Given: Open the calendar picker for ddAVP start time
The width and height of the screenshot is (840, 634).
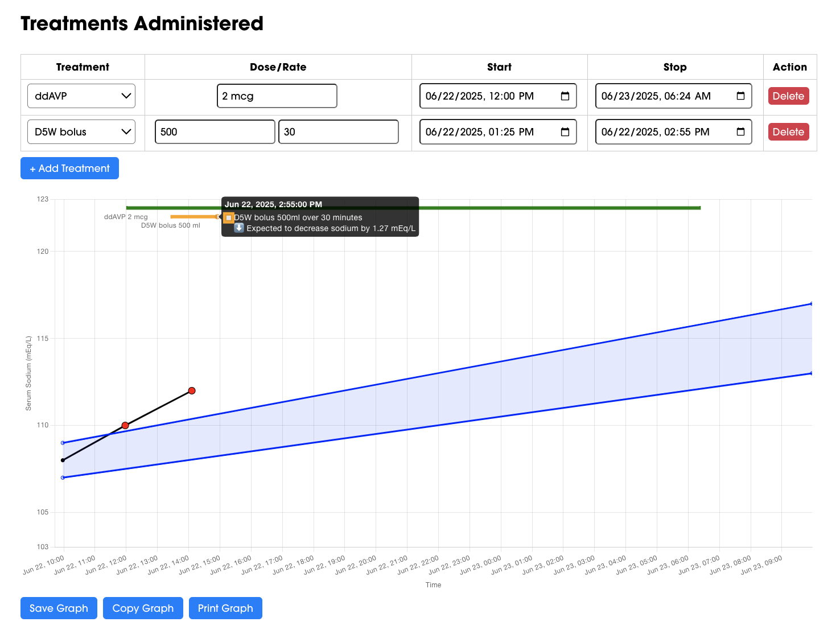Looking at the screenshot, I should 565,96.
